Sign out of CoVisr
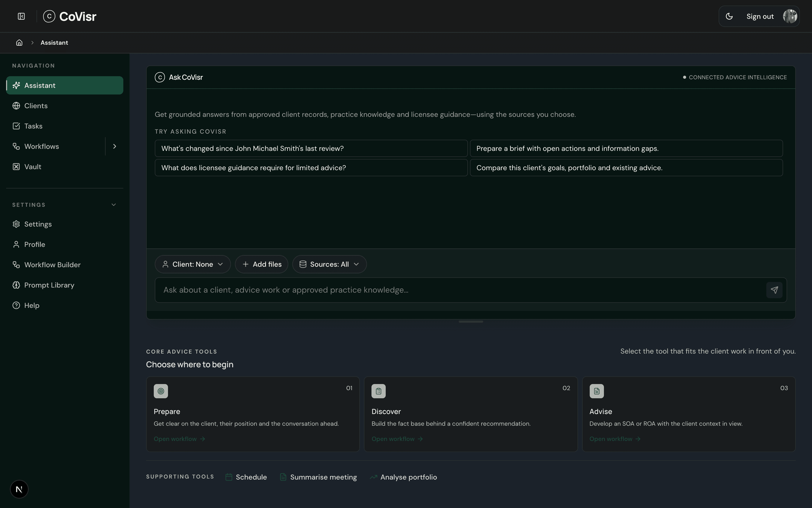812x508 pixels. (x=760, y=16)
